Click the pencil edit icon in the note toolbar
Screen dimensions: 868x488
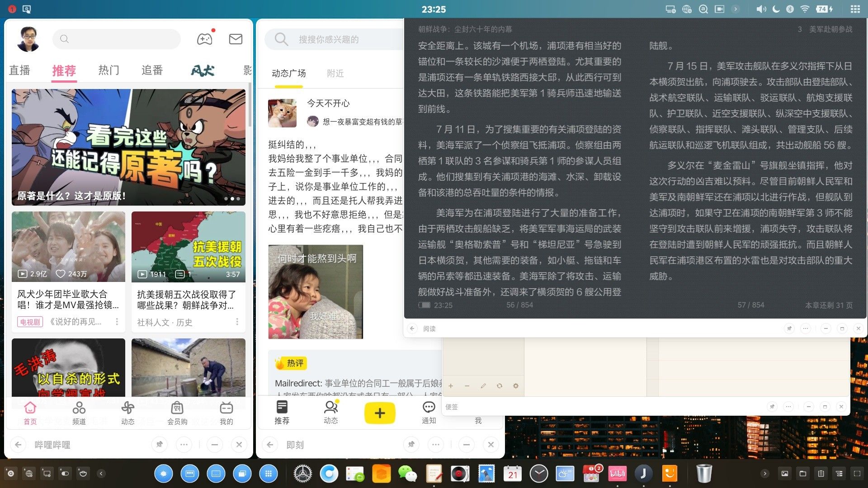[483, 386]
